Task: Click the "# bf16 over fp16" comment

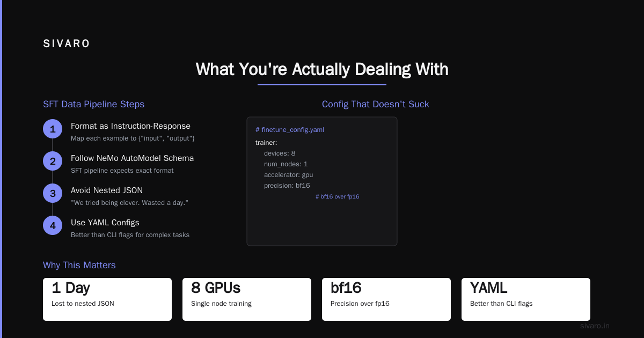Action: 338,197
